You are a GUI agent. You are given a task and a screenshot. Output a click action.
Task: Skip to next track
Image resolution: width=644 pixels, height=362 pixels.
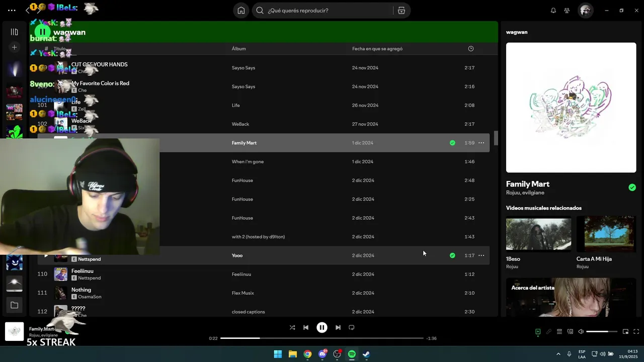pos(338,327)
